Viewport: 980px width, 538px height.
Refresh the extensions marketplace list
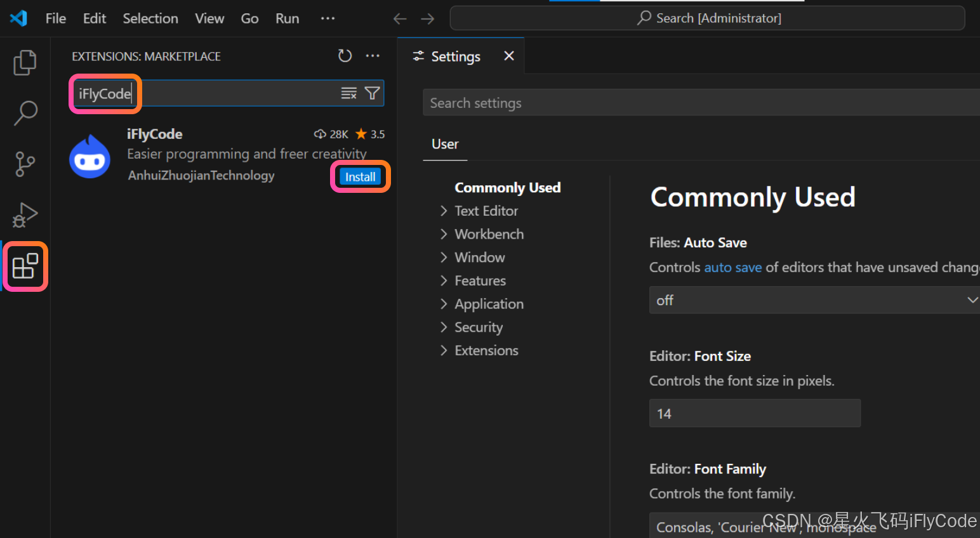[345, 56]
